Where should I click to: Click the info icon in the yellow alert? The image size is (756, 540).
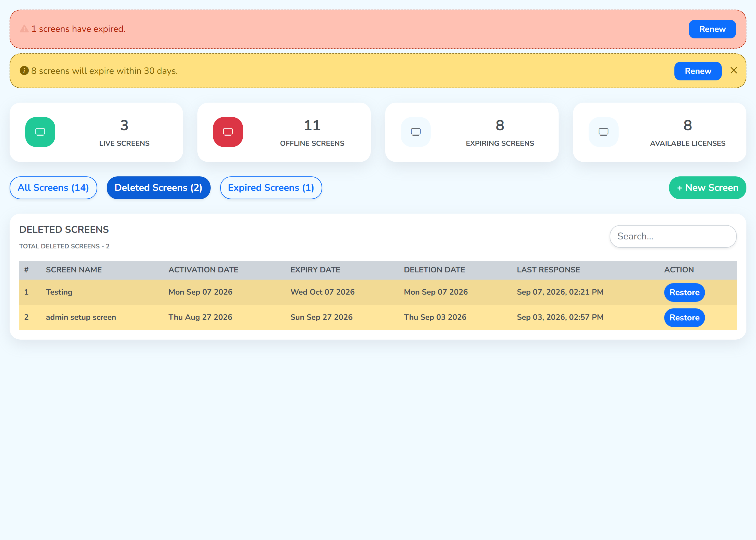pos(24,70)
